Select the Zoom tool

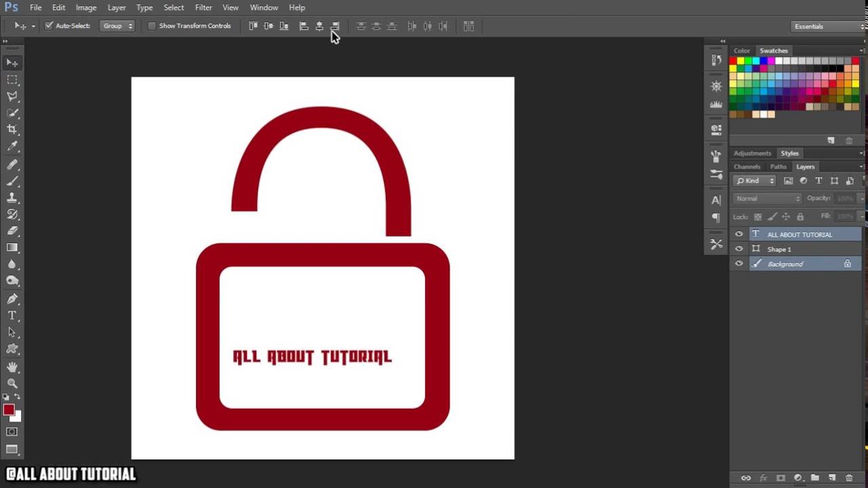point(12,384)
